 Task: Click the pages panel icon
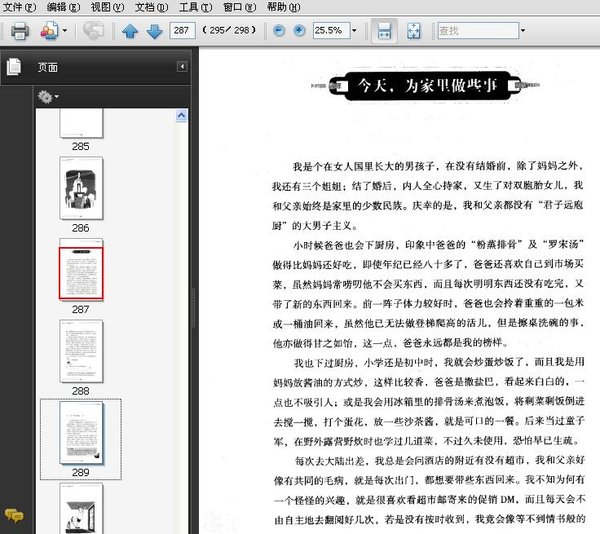(x=14, y=67)
